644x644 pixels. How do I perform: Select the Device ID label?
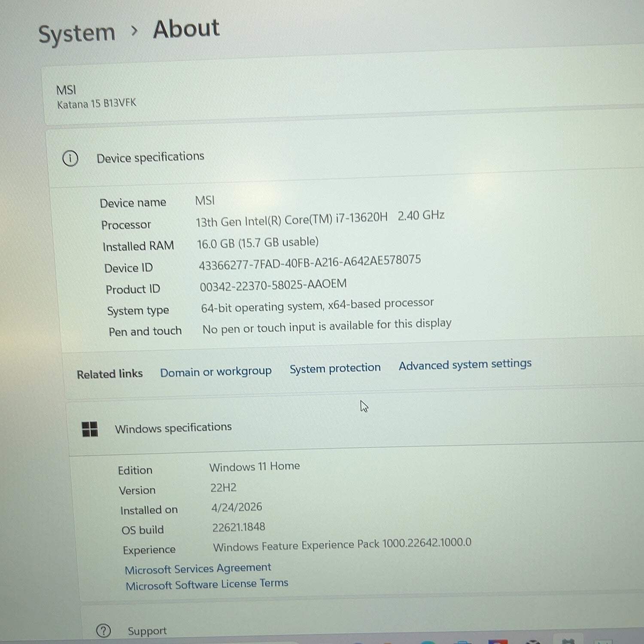pos(129,268)
